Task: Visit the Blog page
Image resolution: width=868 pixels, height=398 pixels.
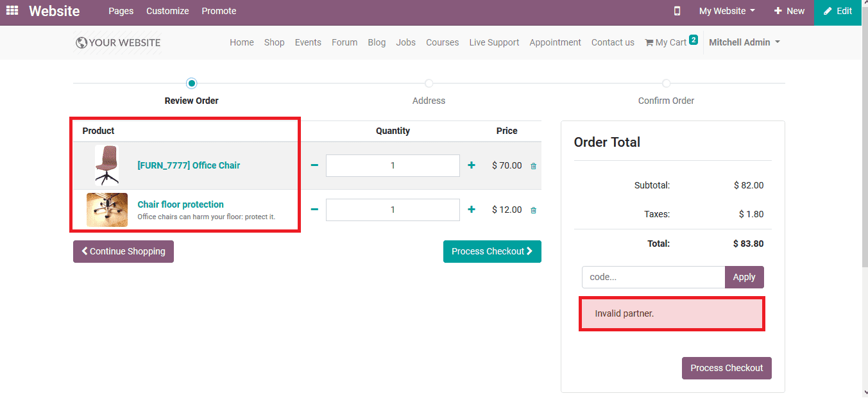Action: [x=377, y=42]
